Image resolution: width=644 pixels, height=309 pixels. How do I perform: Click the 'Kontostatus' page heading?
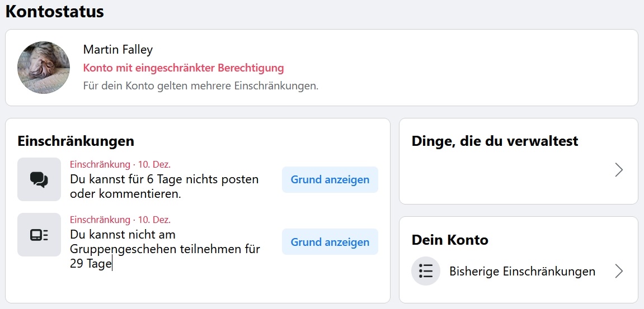[55, 11]
